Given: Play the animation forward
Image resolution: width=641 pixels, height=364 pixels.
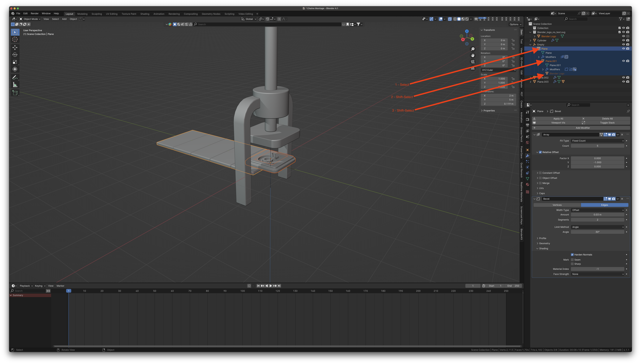Looking at the screenshot, I should point(271,286).
